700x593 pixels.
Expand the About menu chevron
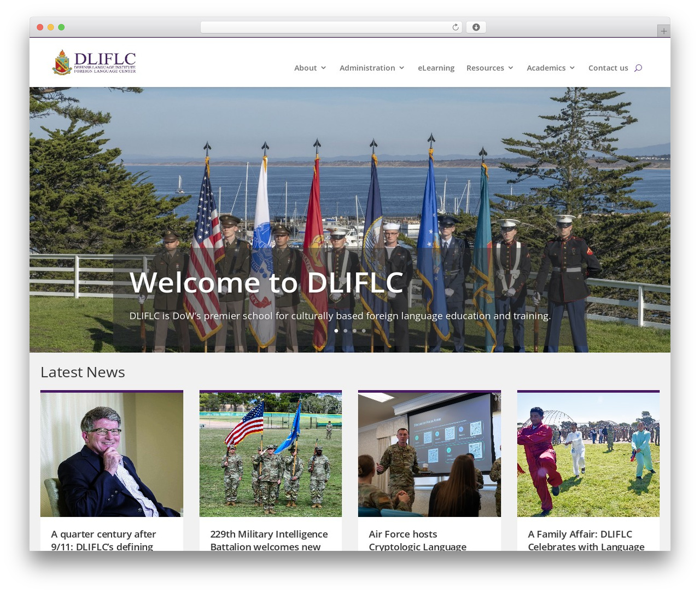324,68
